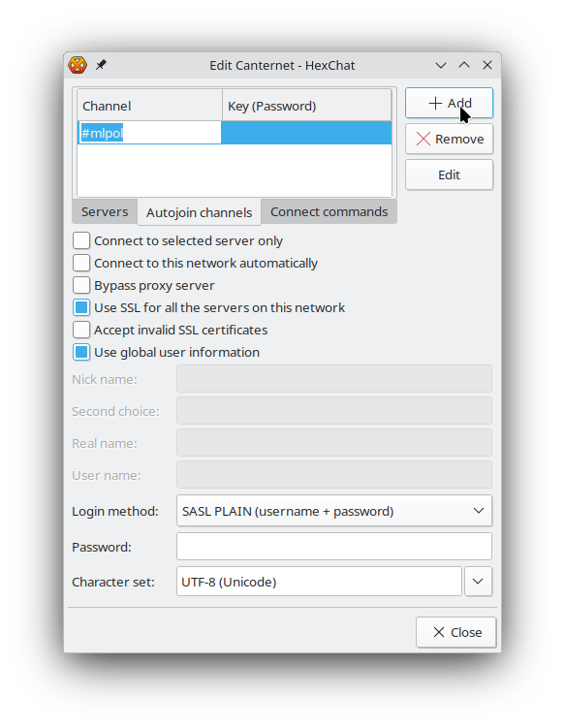Enable Connect to selected server only
Image resolution: width=565 pixels, height=728 pixels.
tap(81, 241)
